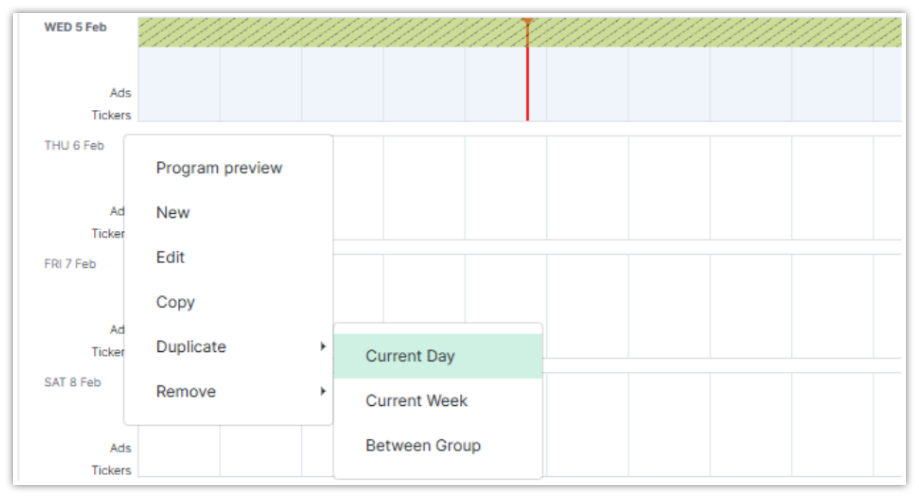
Task: Choose New in the context menu
Action: pos(173,213)
